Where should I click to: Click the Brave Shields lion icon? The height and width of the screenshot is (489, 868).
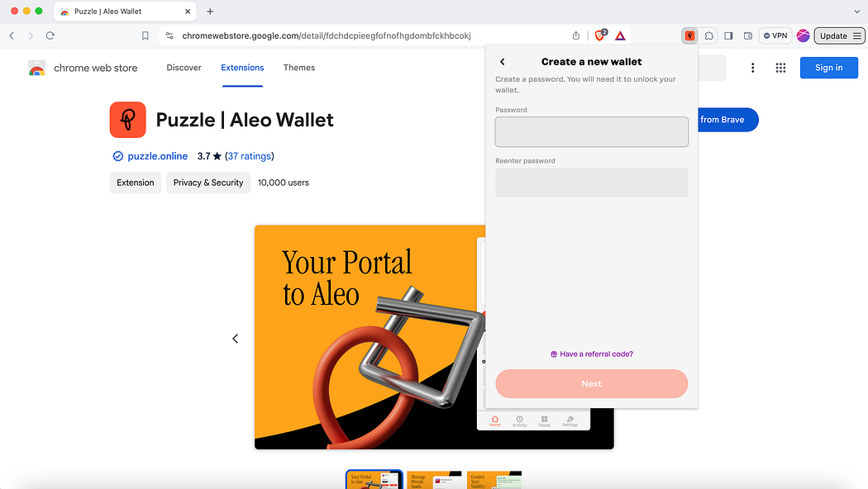point(599,36)
